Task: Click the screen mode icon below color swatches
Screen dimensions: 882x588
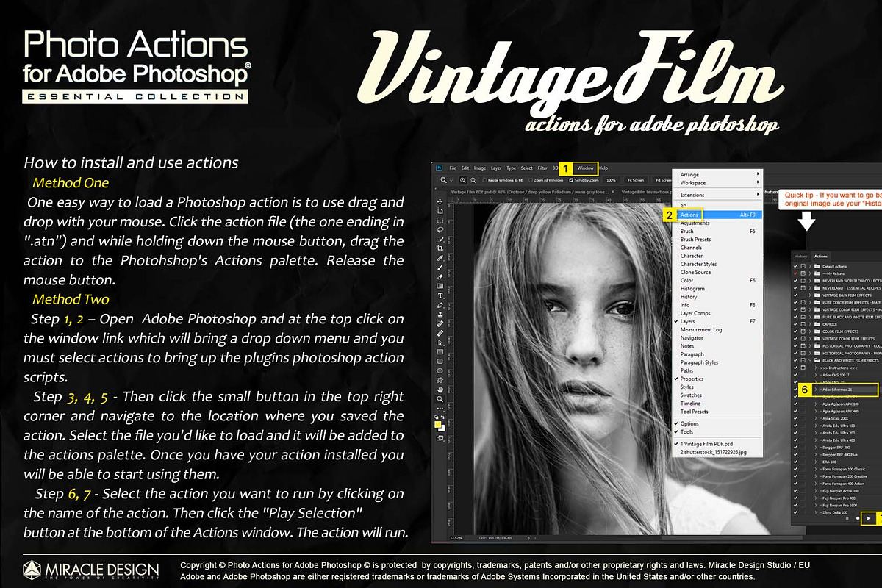Action: 440,438
